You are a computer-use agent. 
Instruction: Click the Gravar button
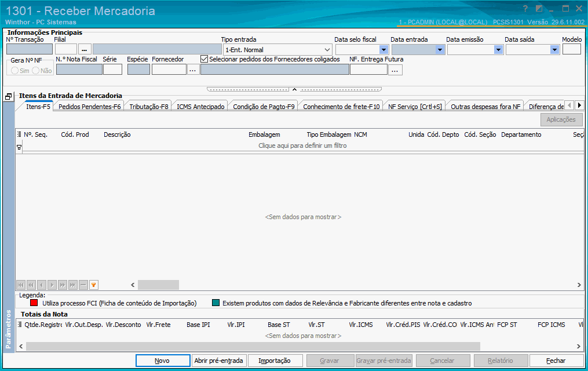330,361
